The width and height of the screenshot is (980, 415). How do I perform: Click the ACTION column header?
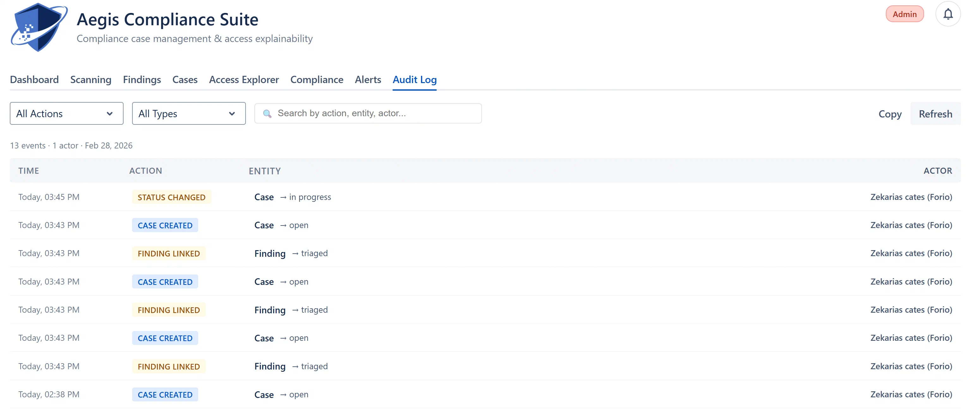coord(146,171)
